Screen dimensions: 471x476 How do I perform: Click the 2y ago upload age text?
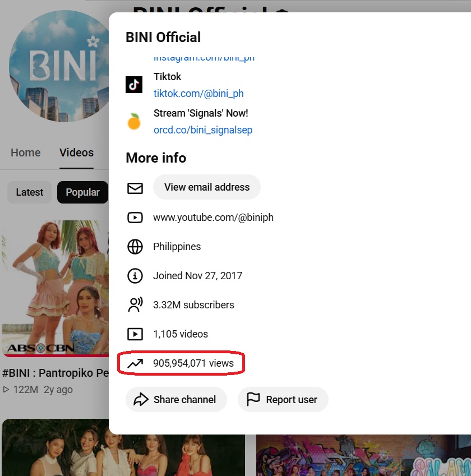pyautogui.click(x=58, y=390)
